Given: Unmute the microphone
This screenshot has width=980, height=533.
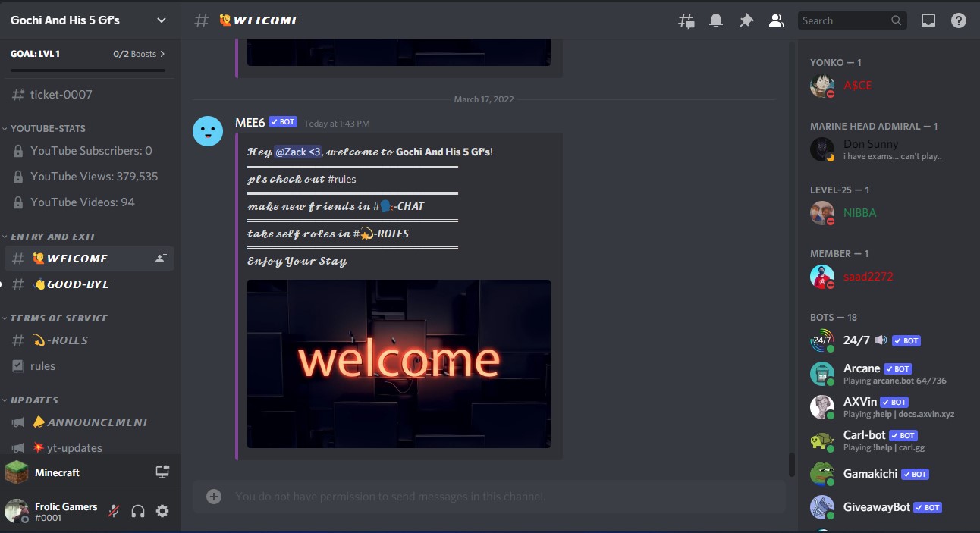Looking at the screenshot, I should pos(114,511).
